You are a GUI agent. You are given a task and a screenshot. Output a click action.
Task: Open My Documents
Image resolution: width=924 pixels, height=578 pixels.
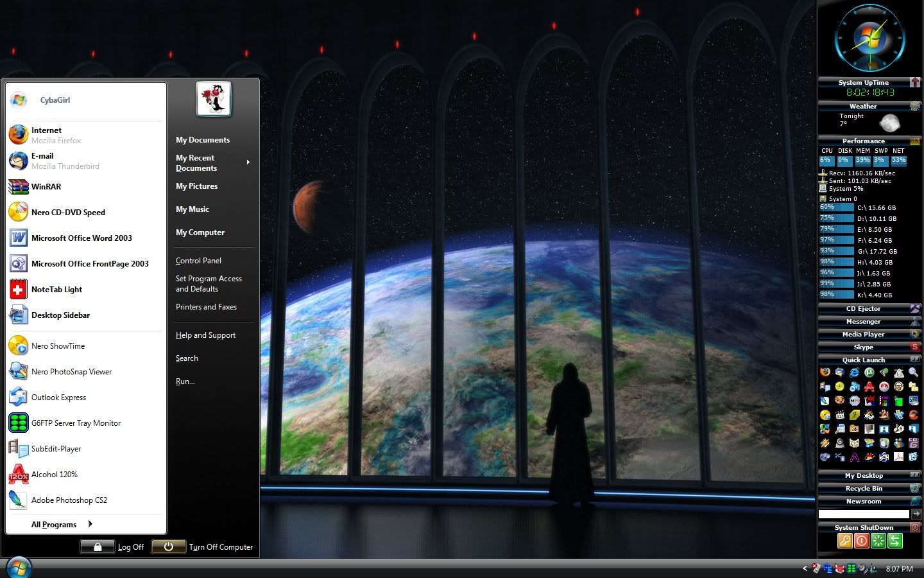pos(203,140)
